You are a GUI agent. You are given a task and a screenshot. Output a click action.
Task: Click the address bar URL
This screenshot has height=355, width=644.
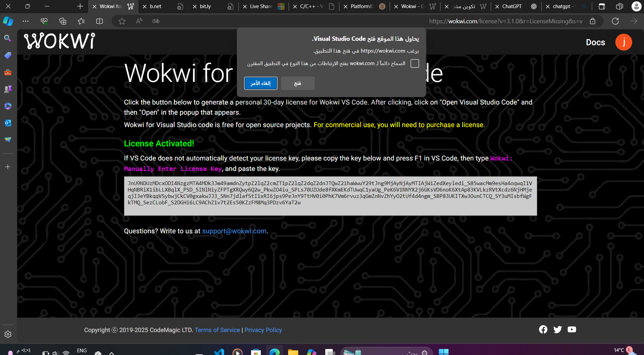coord(505,21)
